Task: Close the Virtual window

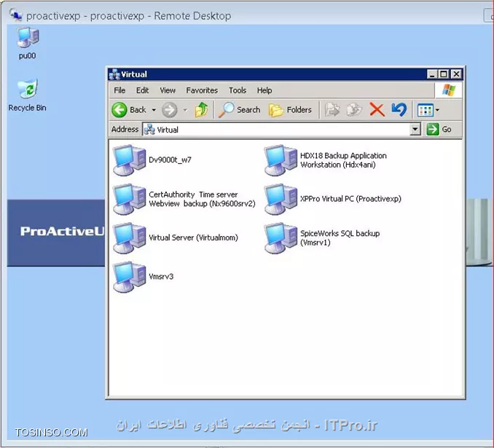Action: (x=456, y=74)
